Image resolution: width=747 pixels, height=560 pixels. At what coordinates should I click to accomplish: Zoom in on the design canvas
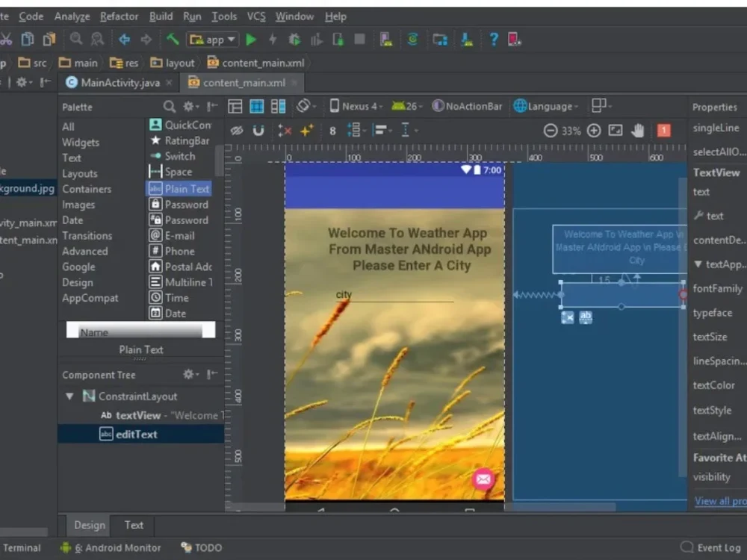pos(594,131)
